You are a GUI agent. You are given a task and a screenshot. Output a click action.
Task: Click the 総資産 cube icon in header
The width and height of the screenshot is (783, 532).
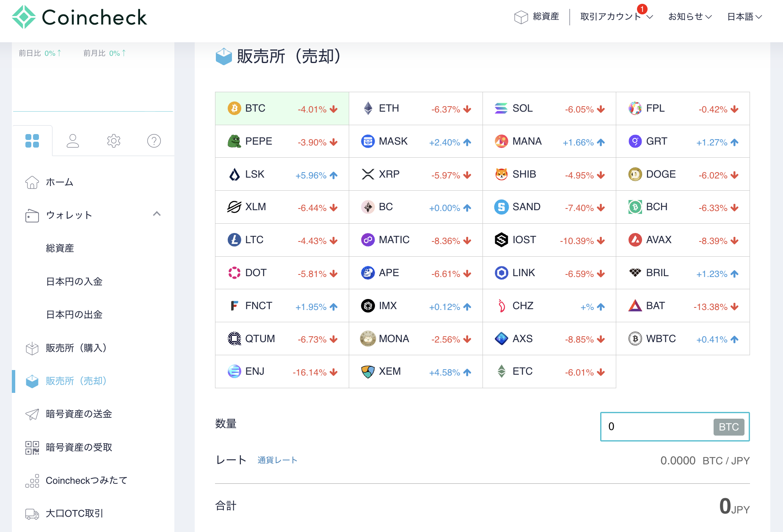tap(521, 17)
